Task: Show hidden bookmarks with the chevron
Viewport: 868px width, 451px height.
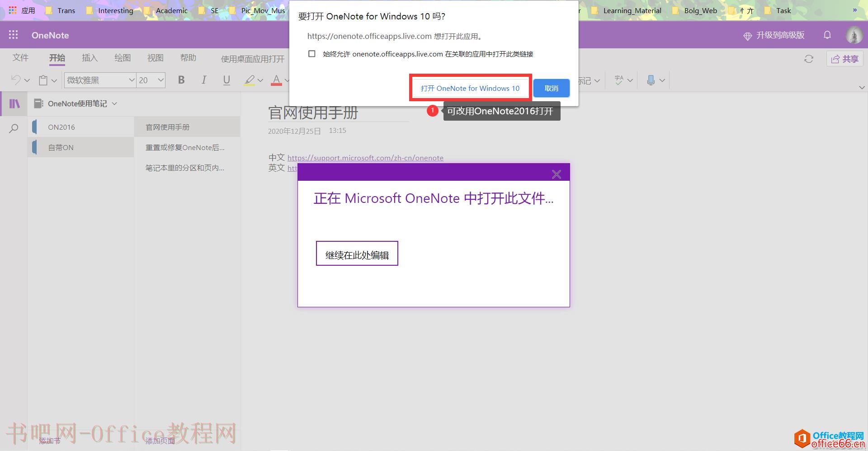Action: coord(855,10)
